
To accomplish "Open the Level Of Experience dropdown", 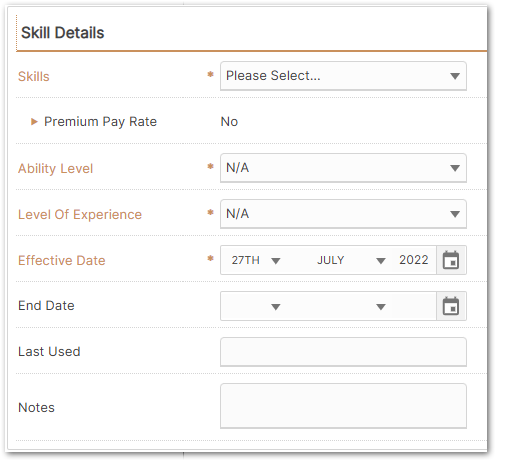I will (343, 214).
